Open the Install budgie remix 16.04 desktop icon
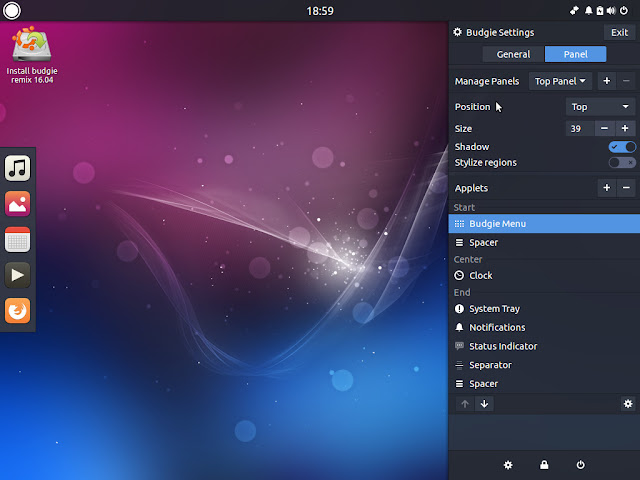 32,55
